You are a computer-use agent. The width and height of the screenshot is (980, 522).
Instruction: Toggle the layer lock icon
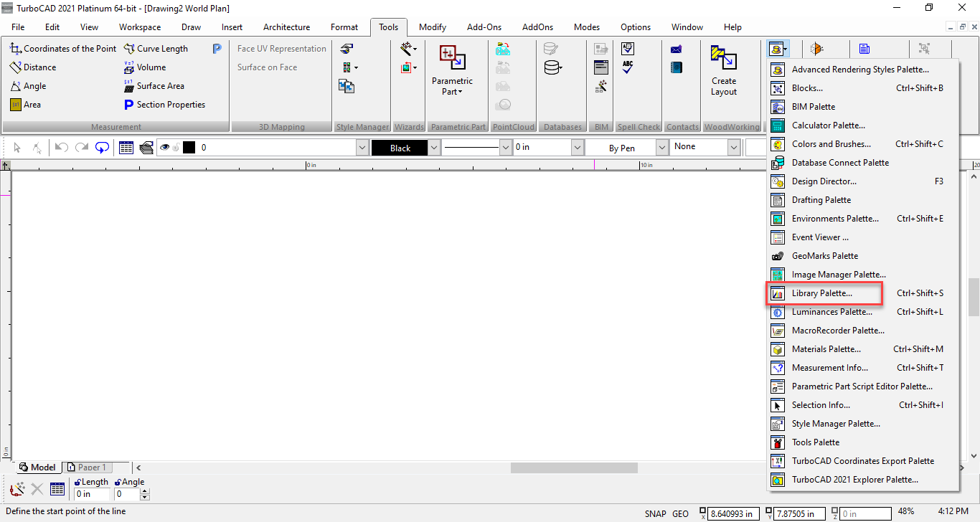[176, 148]
